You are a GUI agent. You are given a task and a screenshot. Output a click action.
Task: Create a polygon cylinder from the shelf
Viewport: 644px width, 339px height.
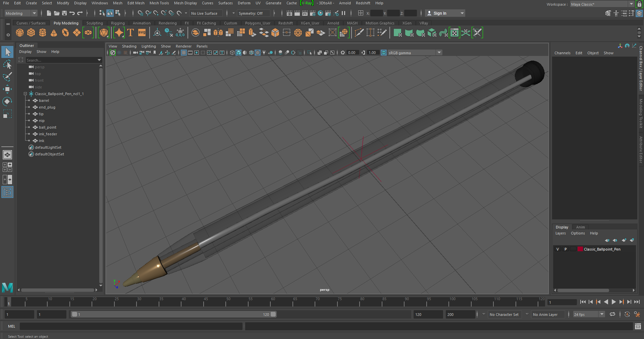pyautogui.click(x=43, y=32)
